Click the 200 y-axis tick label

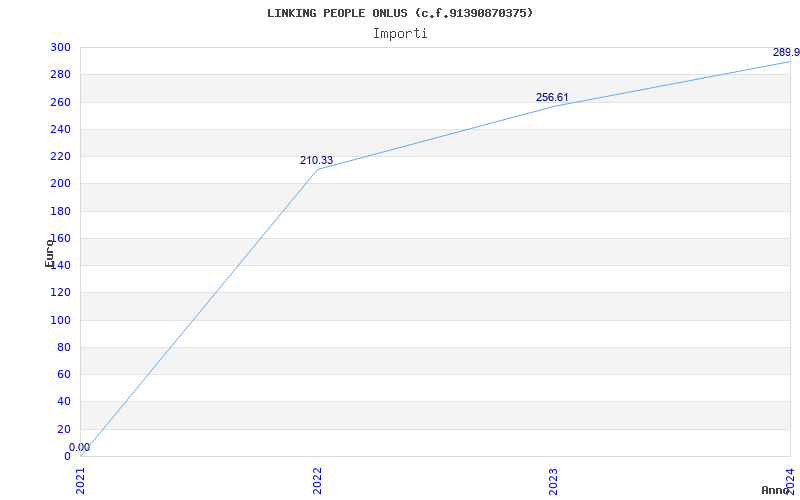[x=60, y=184]
